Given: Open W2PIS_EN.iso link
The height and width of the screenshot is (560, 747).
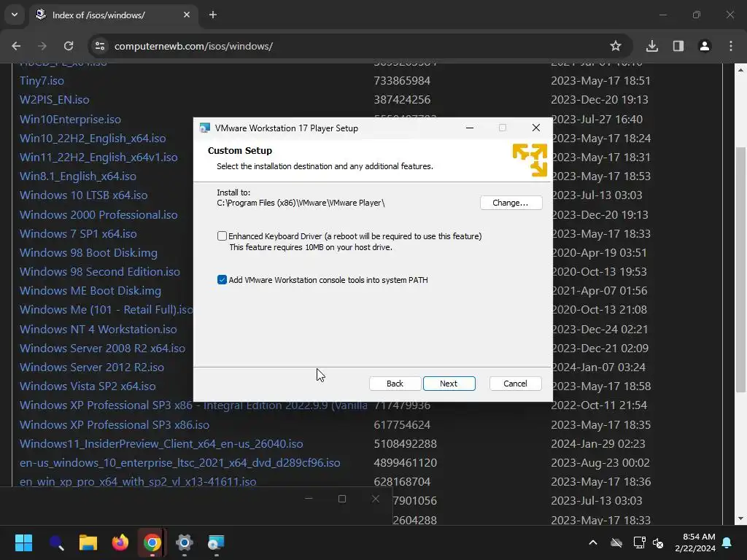Looking at the screenshot, I should click(54, 99).
